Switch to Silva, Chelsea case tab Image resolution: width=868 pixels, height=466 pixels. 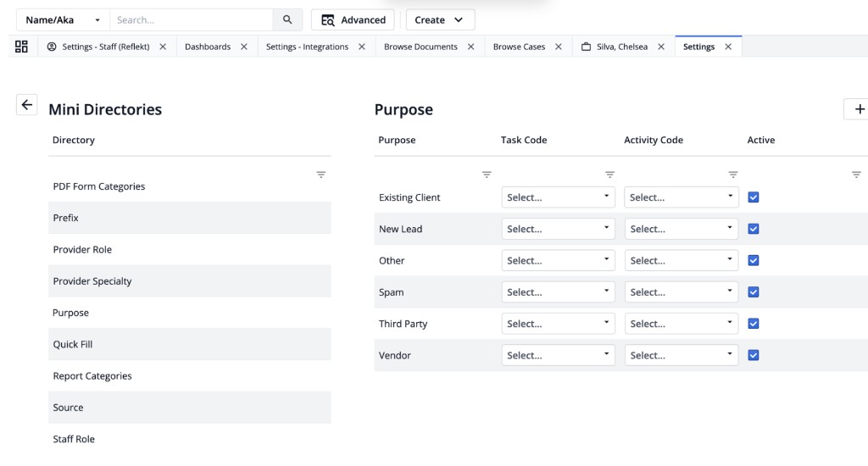click(x=621, y=47)
